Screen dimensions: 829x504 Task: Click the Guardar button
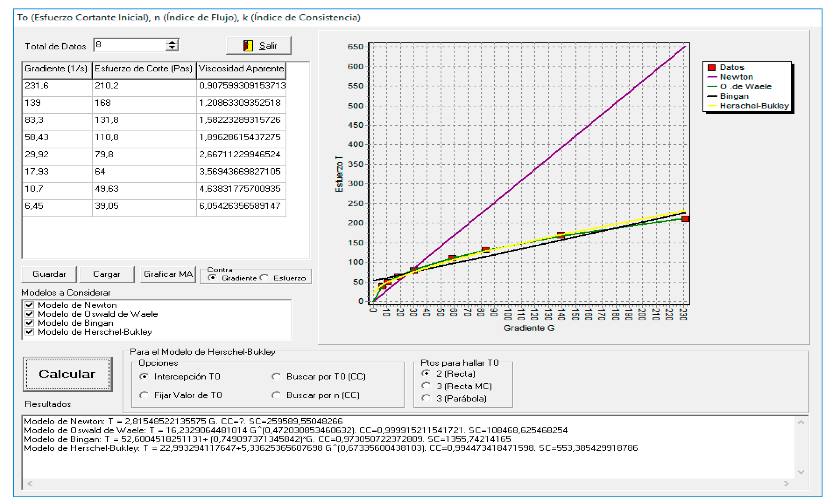coord(49,274)
